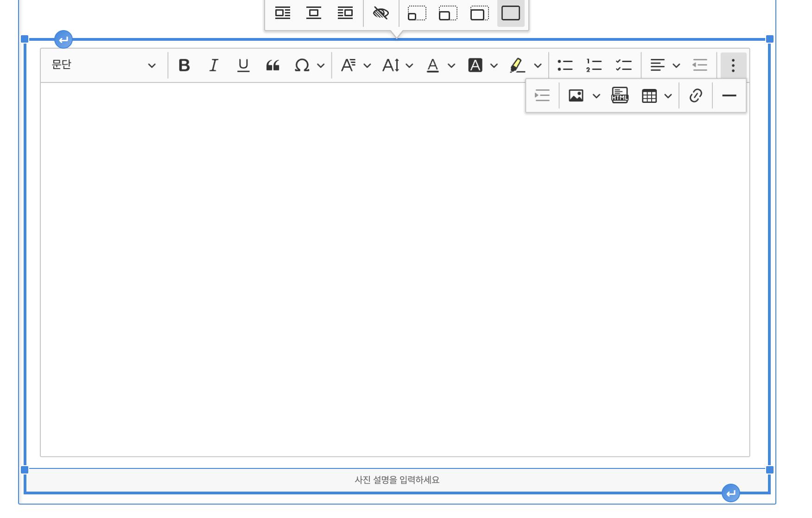The image size is (812, 518).
Task: Open the 문단 paragraph style dropdown
Action: pos(103,65)
